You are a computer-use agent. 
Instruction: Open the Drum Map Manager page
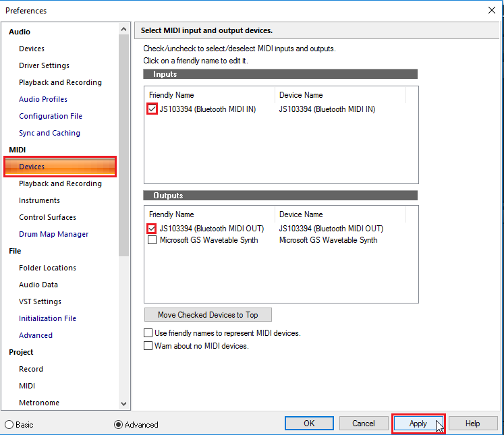[53, 234]
